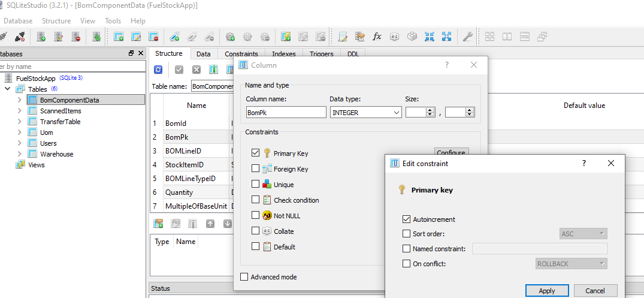Click the Create view lightning toolbar icon
Screen dimensions: 644x298
pos(286,37)
